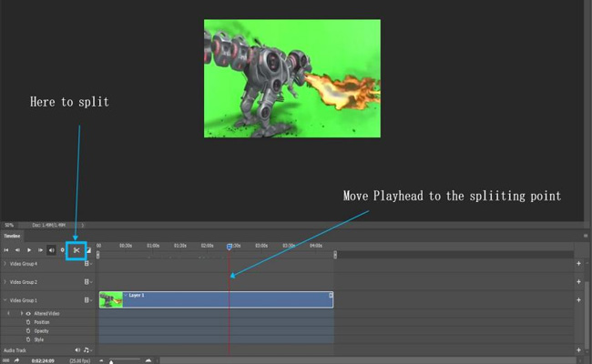Expand Video Group 4
Viewport: 592px width, 364px height.
tap(5, 264)
